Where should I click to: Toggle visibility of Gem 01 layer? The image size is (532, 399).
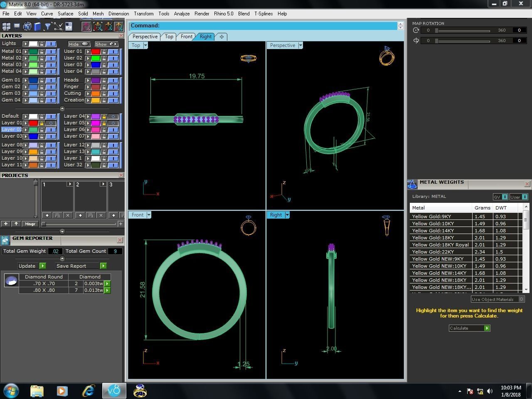click(51, 80)
